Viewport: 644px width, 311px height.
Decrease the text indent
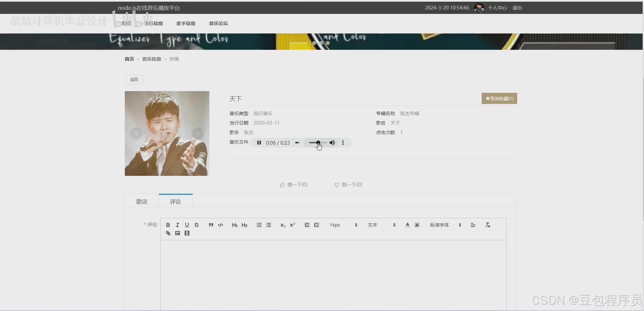click(307, 225)
